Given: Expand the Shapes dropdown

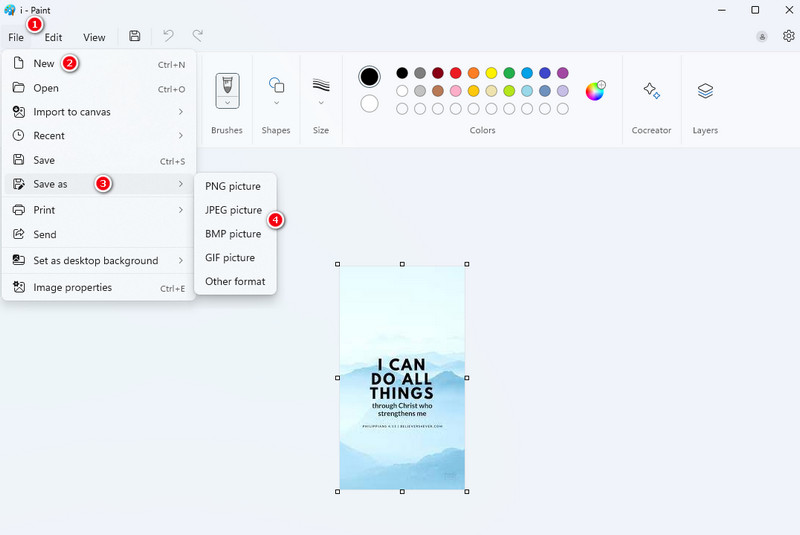Looking at the screenshot, I should [x=277, y=102].
